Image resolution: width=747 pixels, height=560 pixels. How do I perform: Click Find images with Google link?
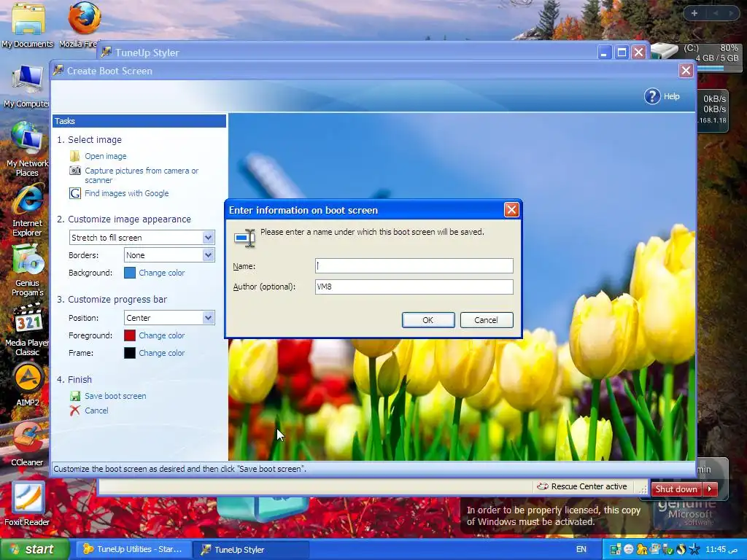[x=127, y=193]
